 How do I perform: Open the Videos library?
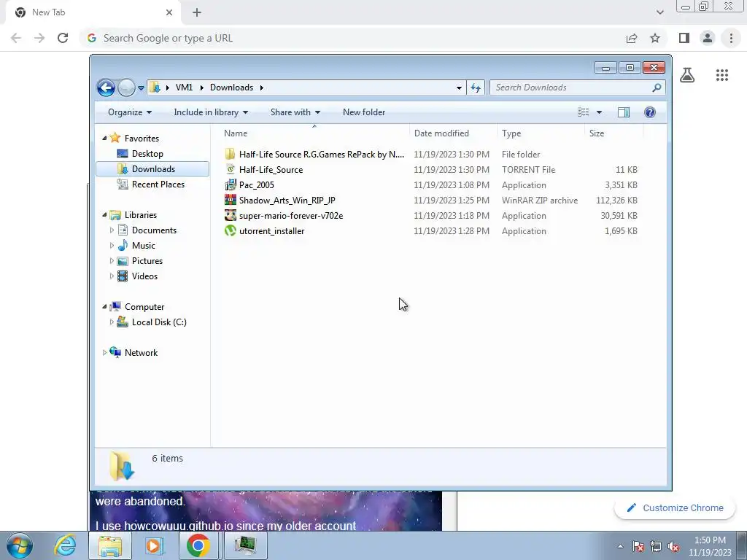click(144, 276)
